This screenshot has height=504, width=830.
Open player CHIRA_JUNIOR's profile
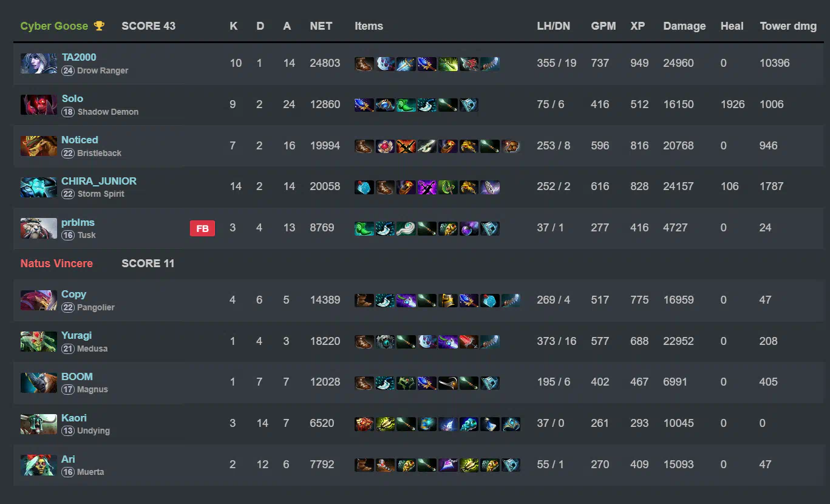tap(99, 181)
